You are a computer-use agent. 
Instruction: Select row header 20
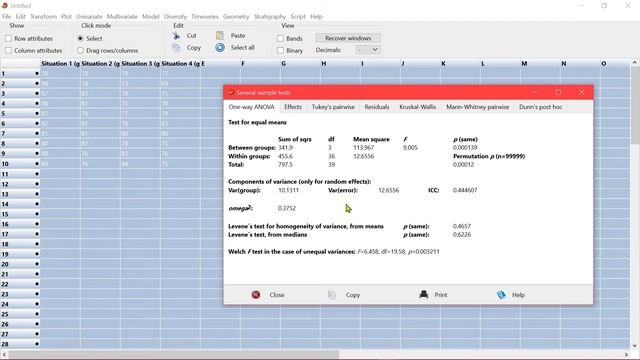tap(20, 264)
